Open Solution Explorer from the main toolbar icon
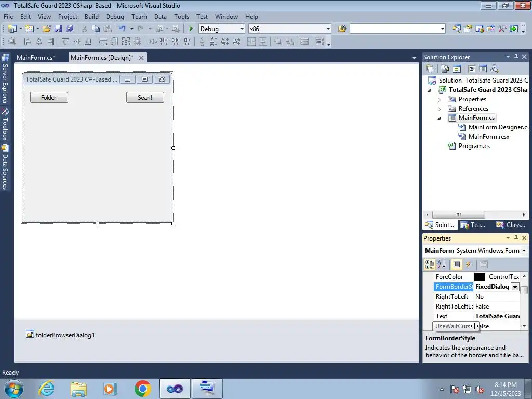This screenshot has height=399, width=532. (x=456, y=29)
